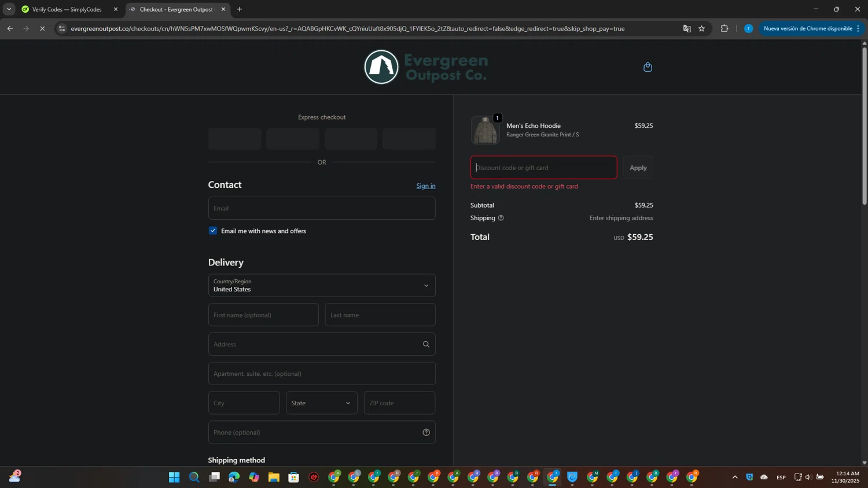This screenshot has width=868, height=488.
Task: Open the Chrome extensions puzzle icon
Action: (x=724, y=28)
